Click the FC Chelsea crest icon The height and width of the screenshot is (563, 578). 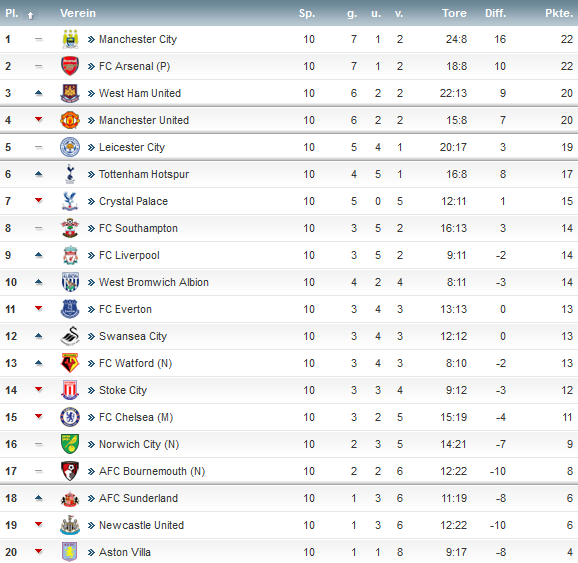click(x=70, y=417)
